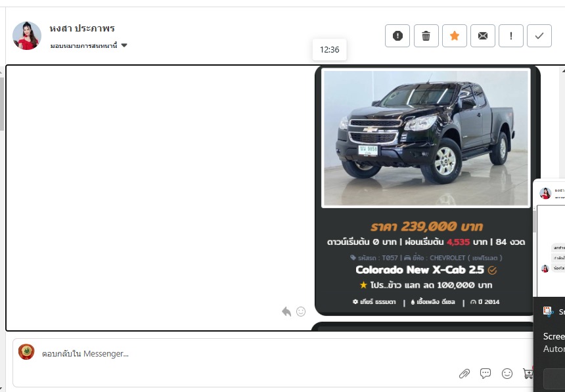Screen dimensions: 565x392
Task: Toggle the orange star follow-up button
Action: (455, 35)
